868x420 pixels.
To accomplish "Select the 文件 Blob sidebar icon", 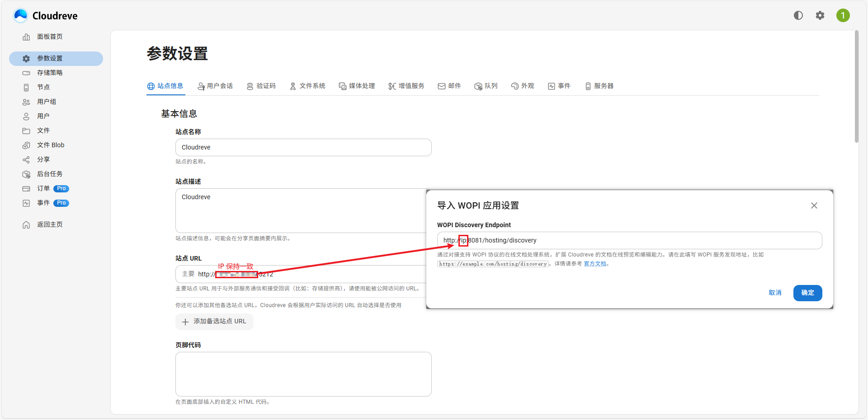I will [x=26, y=145].
